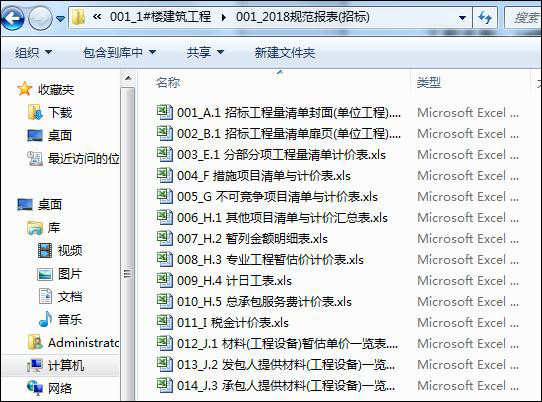Open the 共享 menu
Screen dimensions: 542x402
[x=205, y=53]
